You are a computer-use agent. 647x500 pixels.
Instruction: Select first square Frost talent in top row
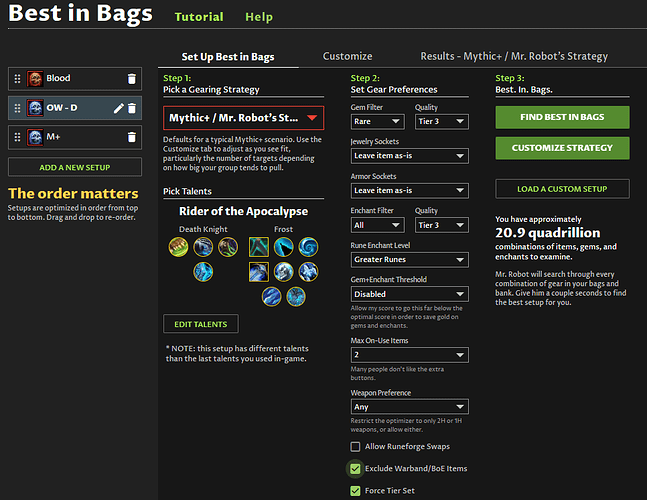click(x=259, y=247)
